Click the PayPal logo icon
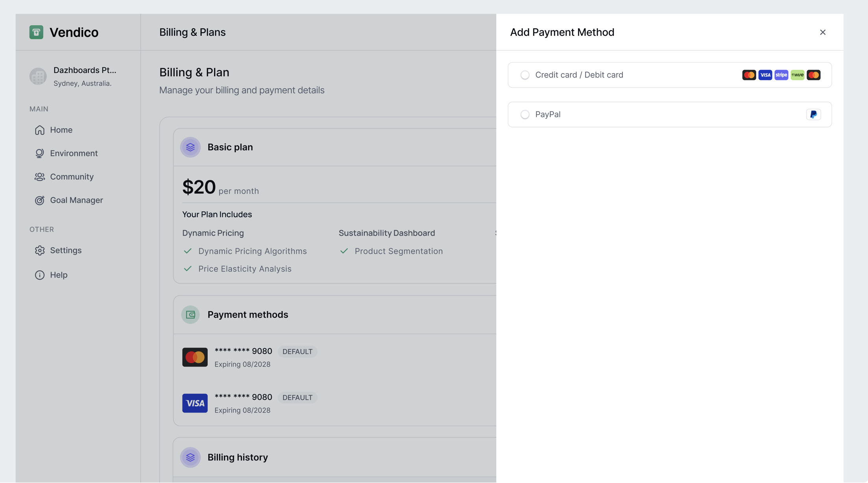The width and height of the screenshot is (868, 483). pyautogui.click(x=813, y=114)
